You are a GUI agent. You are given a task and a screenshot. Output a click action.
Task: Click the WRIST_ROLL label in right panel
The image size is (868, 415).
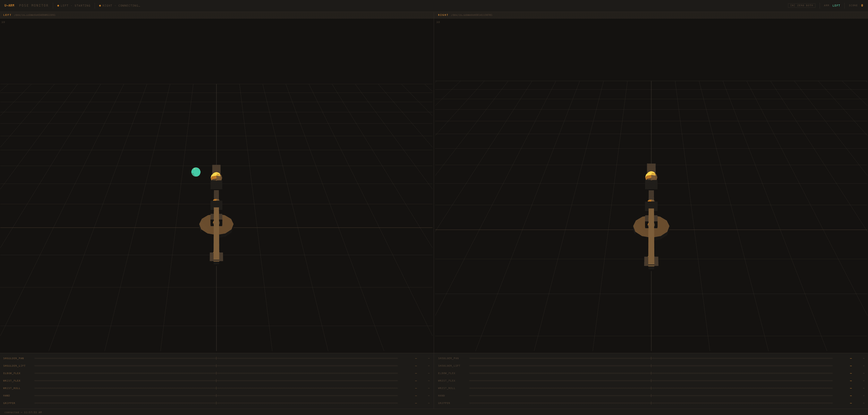(x=447, y=388)
